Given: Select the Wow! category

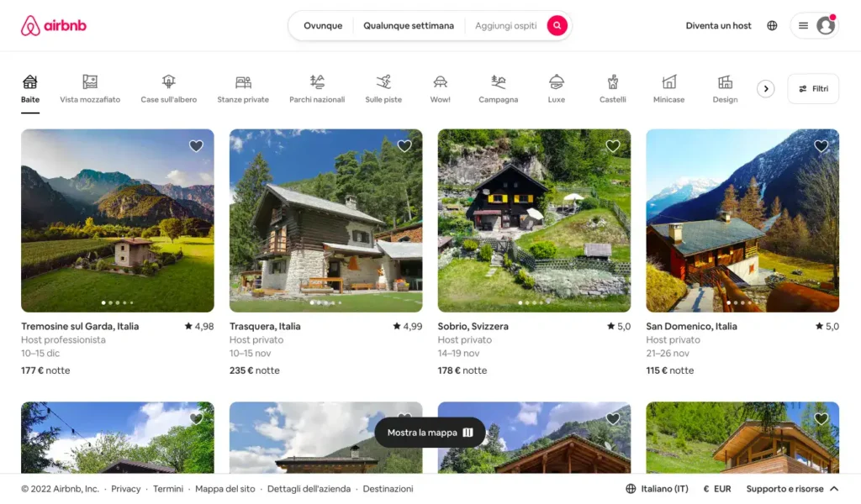Looking at the screenshot, I should coord(440,89).
